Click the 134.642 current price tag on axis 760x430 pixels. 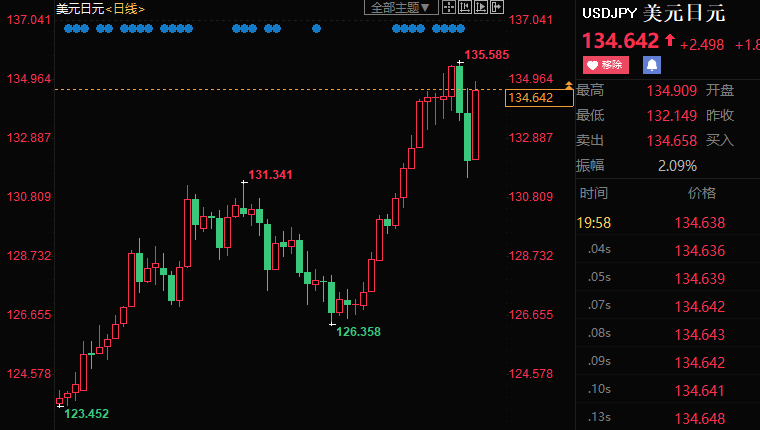pos(530,97)
